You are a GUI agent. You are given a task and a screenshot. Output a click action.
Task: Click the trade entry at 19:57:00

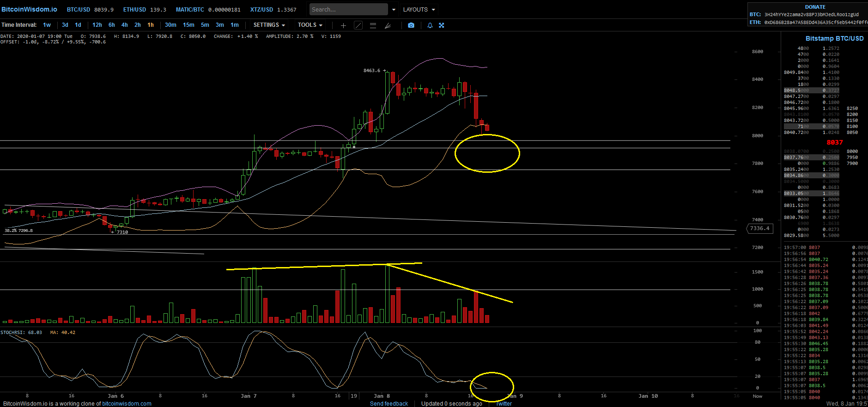coord(826,248)
